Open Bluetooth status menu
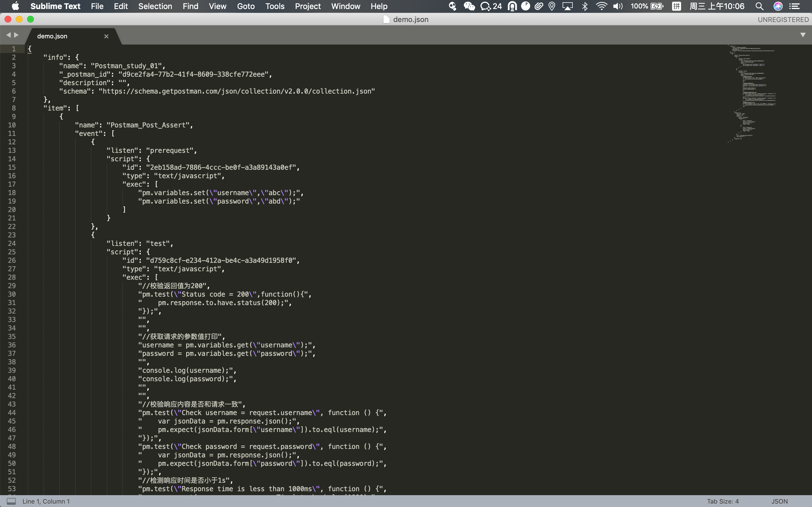Viewport: 812px width, 507px height. (x=585, y=6)
